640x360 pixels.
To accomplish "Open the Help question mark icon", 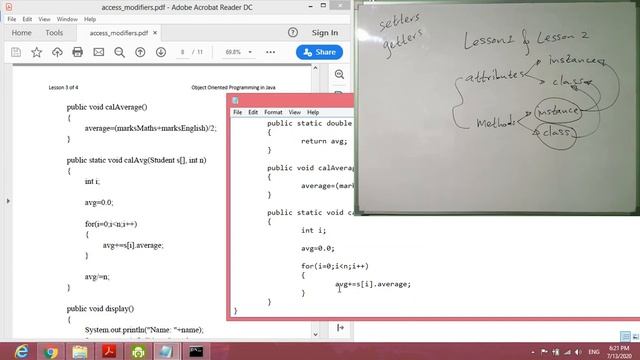I will (293, 33).
